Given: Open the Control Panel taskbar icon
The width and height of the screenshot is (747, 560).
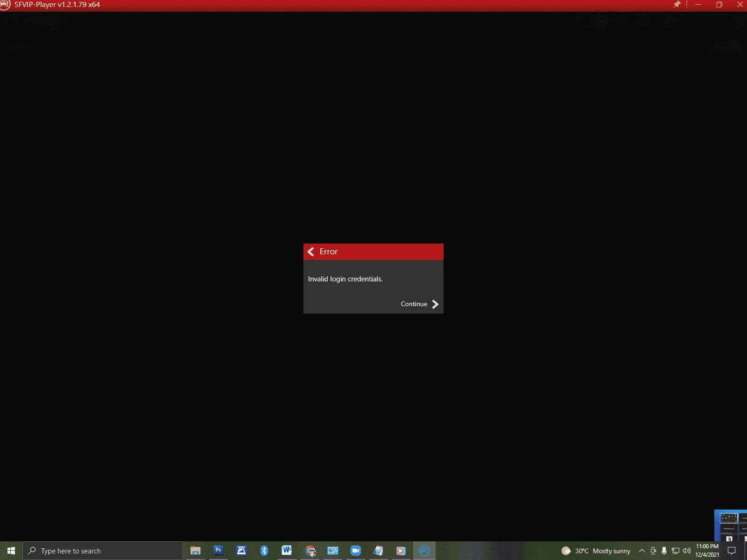Looking at the screenshot, I should pyautogui.click(x=333, y=551).
